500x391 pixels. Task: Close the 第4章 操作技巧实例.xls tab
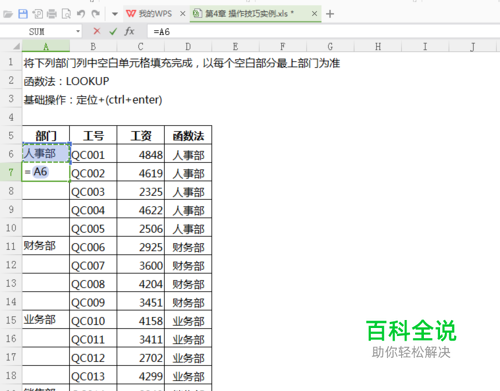coord(314,14)
